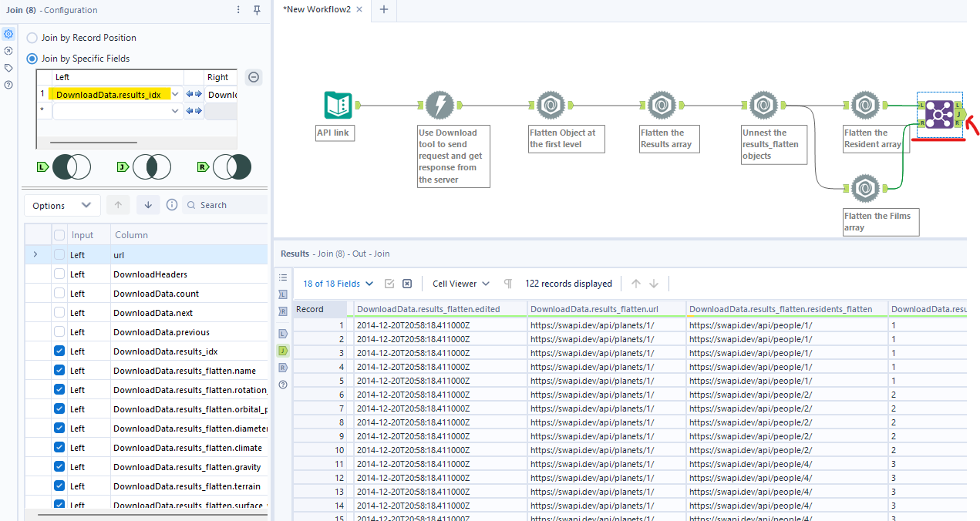Select Join by Record Position option
The height and width of the screenshot is (521, 980).
coord(32,38)
